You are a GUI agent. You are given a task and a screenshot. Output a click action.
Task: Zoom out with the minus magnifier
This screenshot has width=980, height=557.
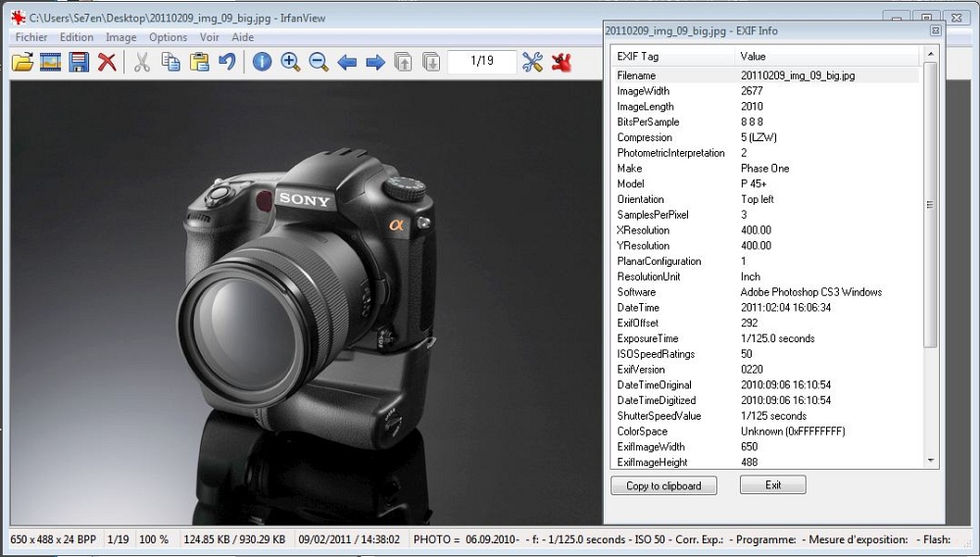point(318,62)
